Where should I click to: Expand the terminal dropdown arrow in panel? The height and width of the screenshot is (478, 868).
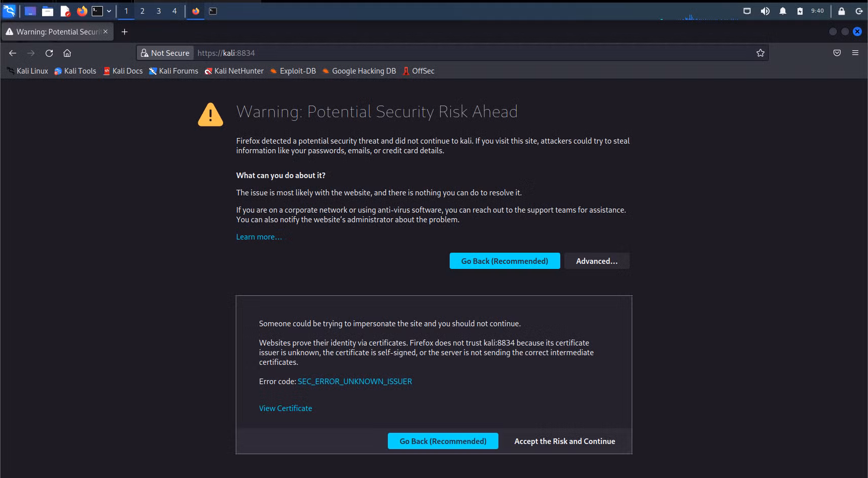108,11
